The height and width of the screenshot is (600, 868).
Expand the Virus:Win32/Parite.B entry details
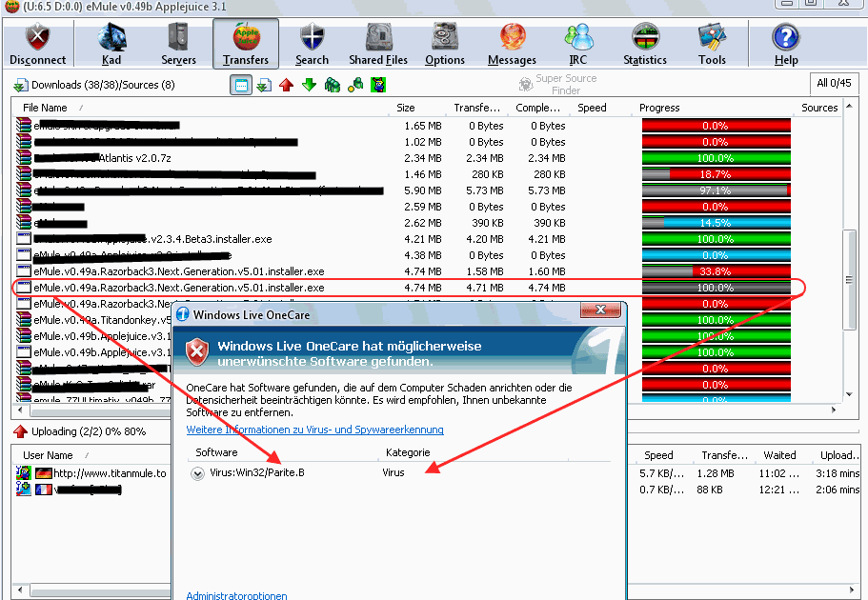[197, 473]
